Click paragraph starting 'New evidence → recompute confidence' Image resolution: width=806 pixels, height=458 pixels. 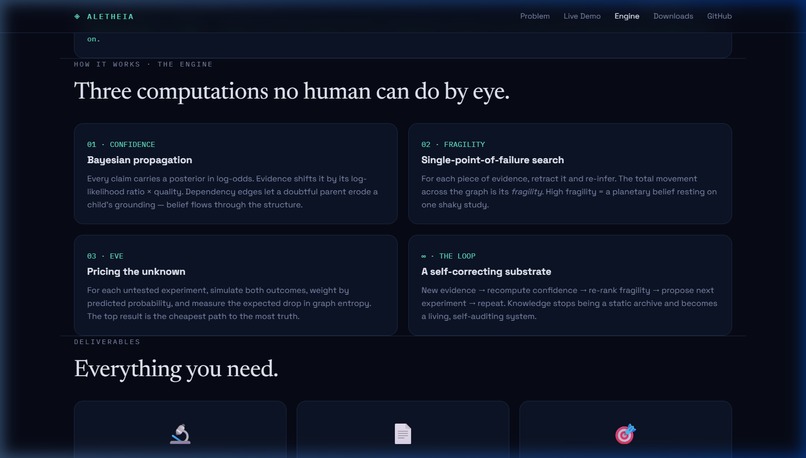pyautogui.click(x=569, y=303)
